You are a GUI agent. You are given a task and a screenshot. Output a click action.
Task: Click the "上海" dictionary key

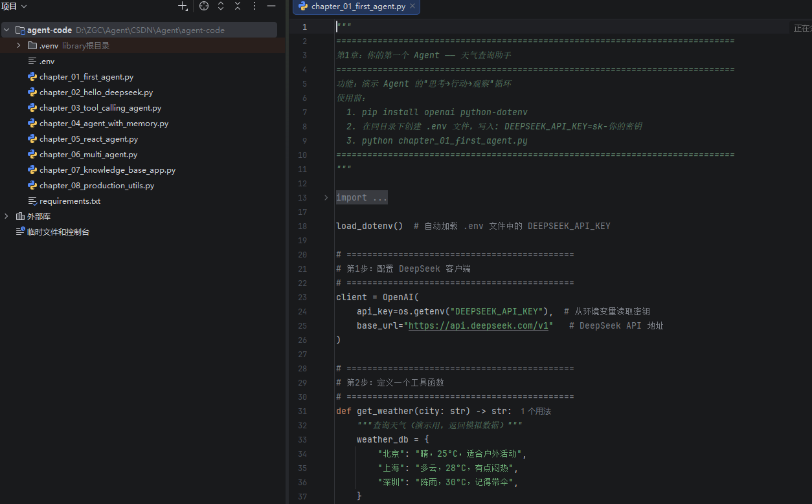pyautogui.click(x=390, y=468)
